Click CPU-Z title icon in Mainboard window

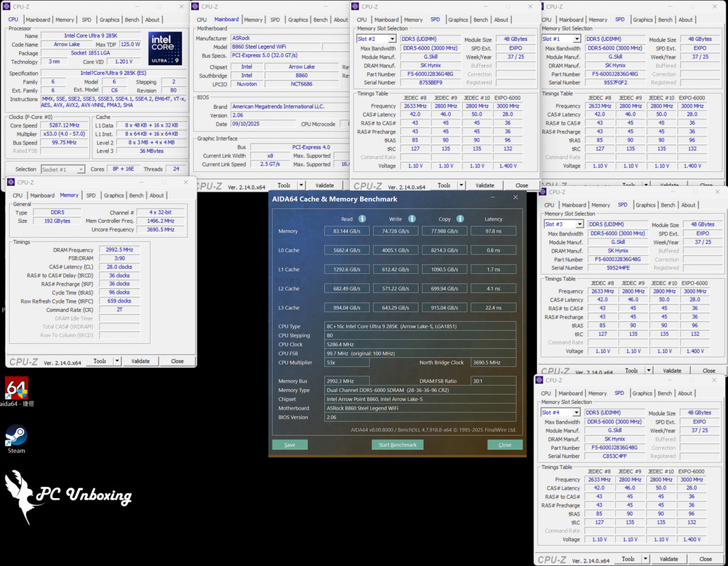tap(195, 6)
